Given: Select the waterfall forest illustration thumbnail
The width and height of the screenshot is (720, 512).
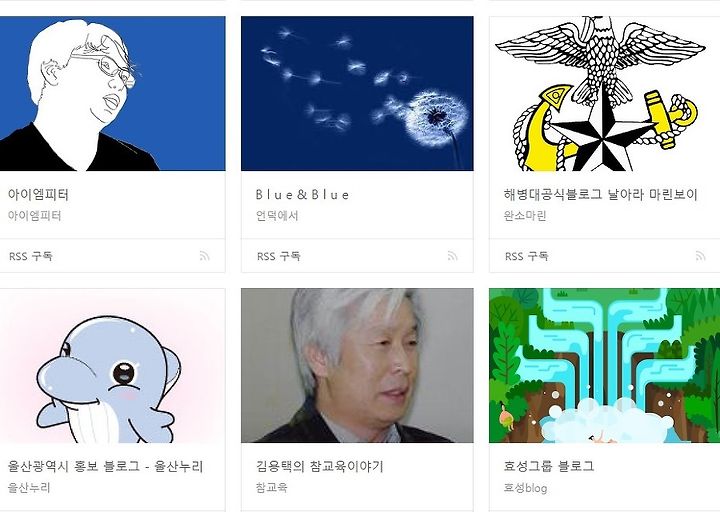Looking at the screenshot, I should (604, 366).
